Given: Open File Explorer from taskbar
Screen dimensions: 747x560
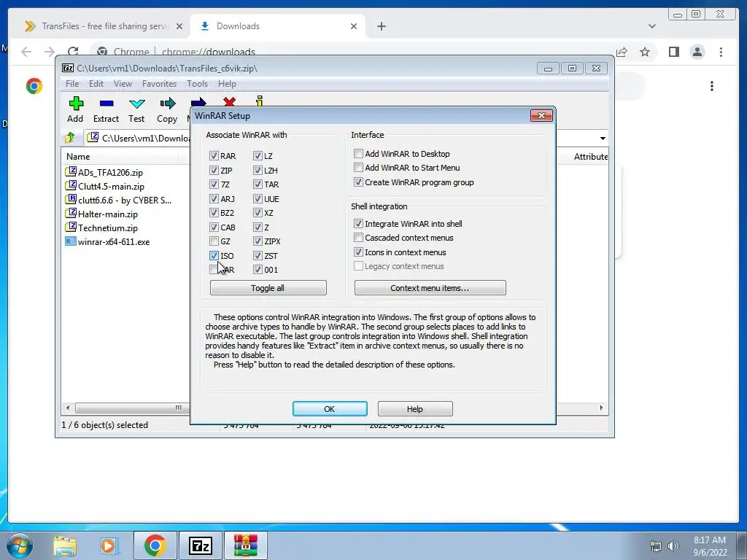Looking at the screenshot, I should pos(65,545).
